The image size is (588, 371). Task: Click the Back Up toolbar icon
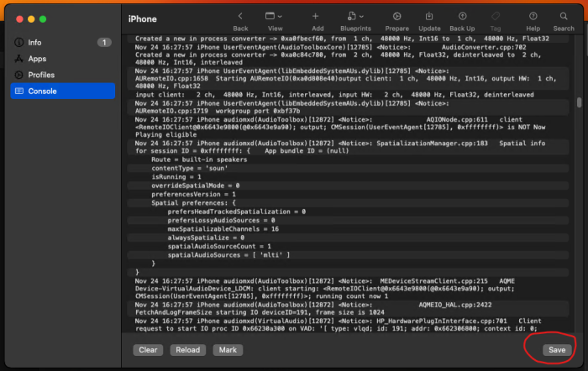[x=462, y=16]
